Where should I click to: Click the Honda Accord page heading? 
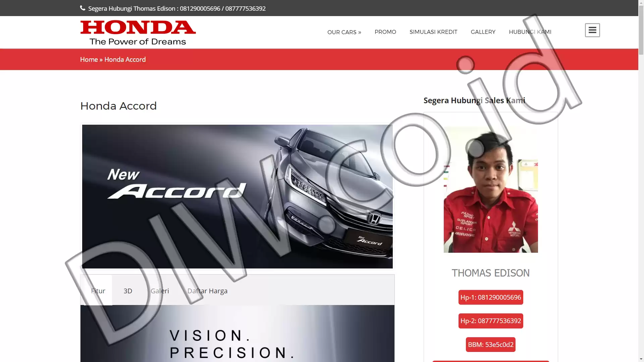click(118, 106)
